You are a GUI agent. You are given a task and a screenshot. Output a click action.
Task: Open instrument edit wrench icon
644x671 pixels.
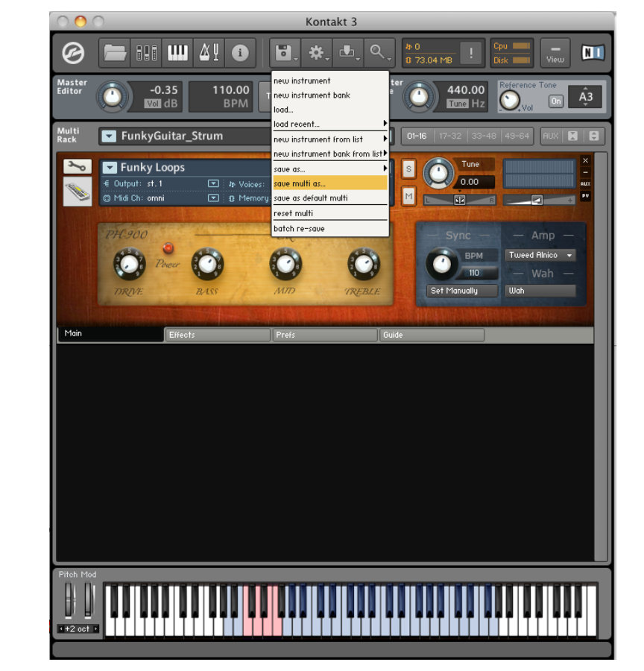77,166
